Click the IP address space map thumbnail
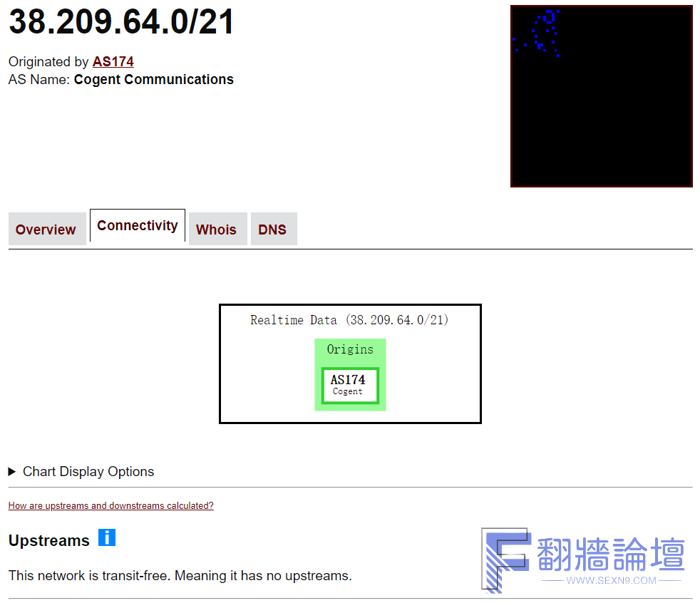 click(x=602, y=96)
